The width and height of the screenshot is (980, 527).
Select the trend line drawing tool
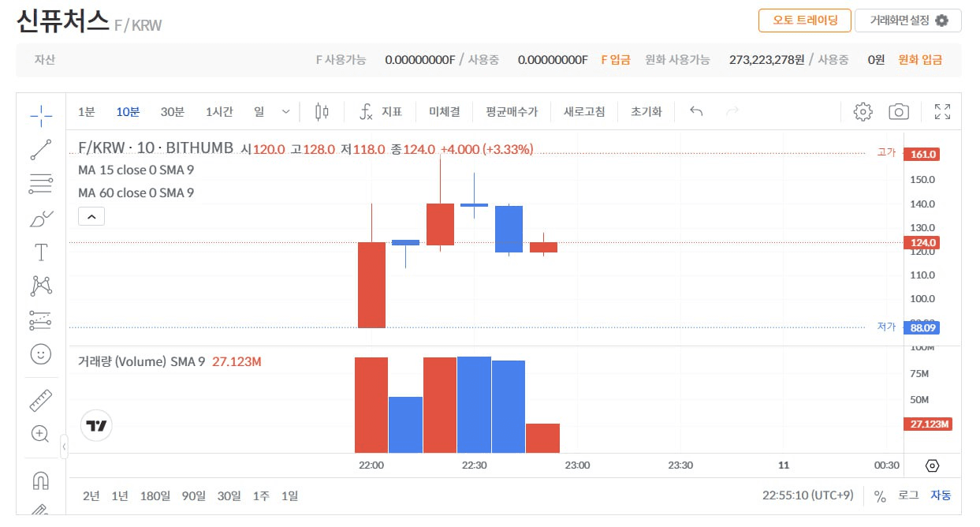[x=41, y=150]
